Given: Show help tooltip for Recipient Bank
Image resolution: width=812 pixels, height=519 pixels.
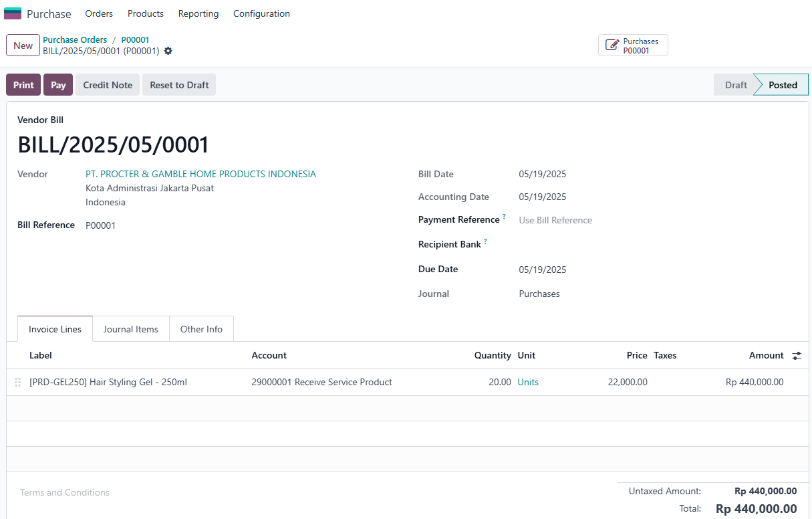Looking at the screenshot, I should [485, 242].
